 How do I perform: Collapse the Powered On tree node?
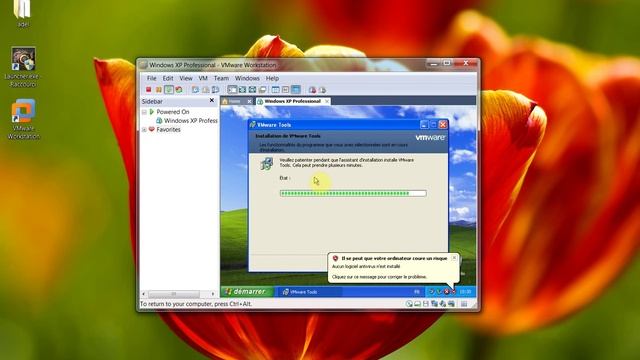(x=144, y=111)
